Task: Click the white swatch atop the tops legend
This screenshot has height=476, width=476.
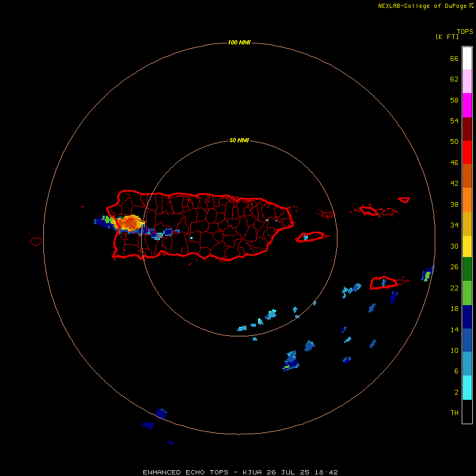Action: 467,58
